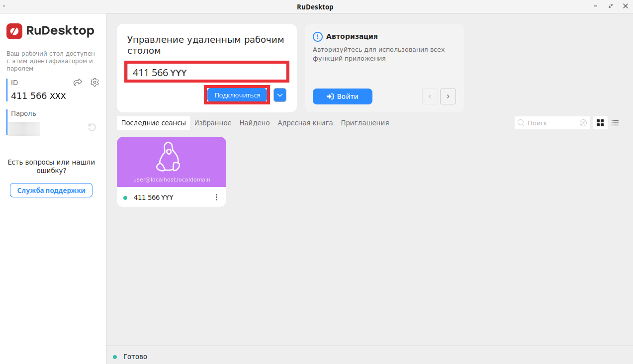Go to the previous info card
Viewport: 633px width, 364px height.
point(430,96)
